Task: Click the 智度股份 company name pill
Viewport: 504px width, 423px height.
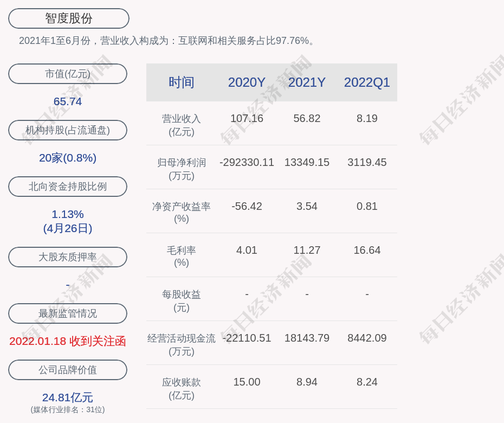Action: [69, 18]
